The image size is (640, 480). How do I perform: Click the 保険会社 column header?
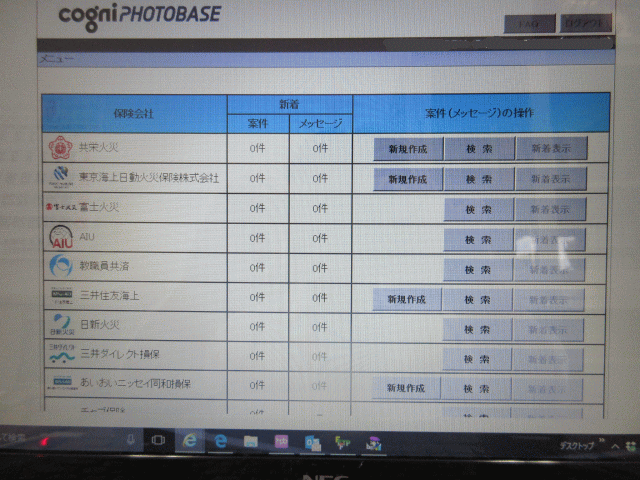click(x=133, y=113)
